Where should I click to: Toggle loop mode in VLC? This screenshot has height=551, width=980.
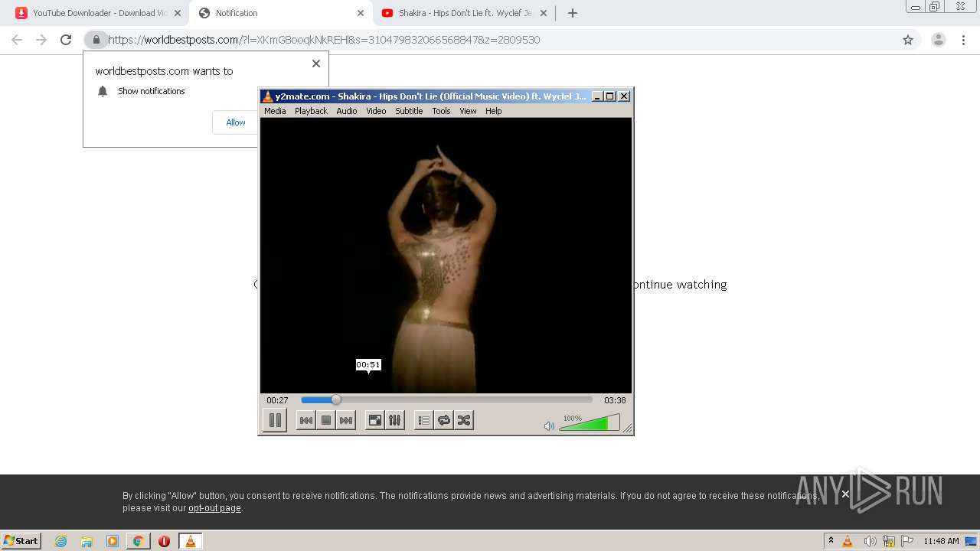tap(443, 420)
